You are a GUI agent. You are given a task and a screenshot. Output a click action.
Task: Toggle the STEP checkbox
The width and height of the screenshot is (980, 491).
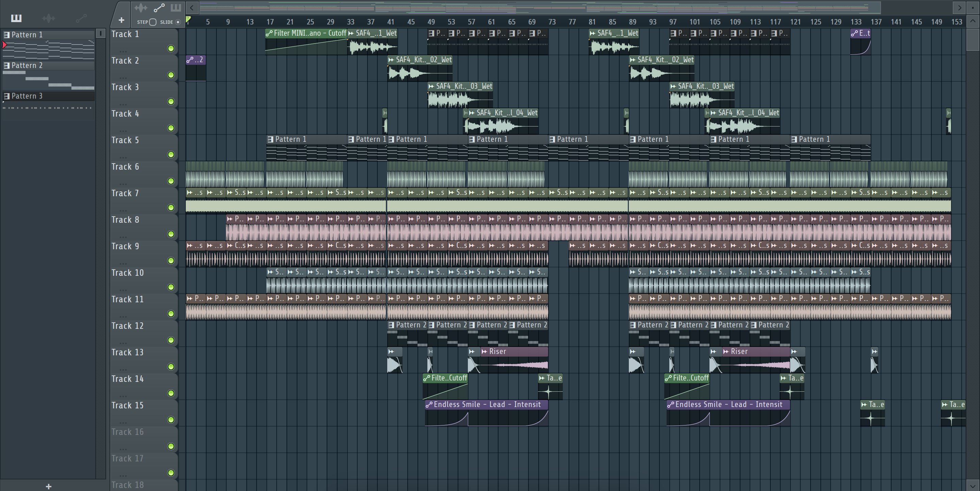point(152,22)
